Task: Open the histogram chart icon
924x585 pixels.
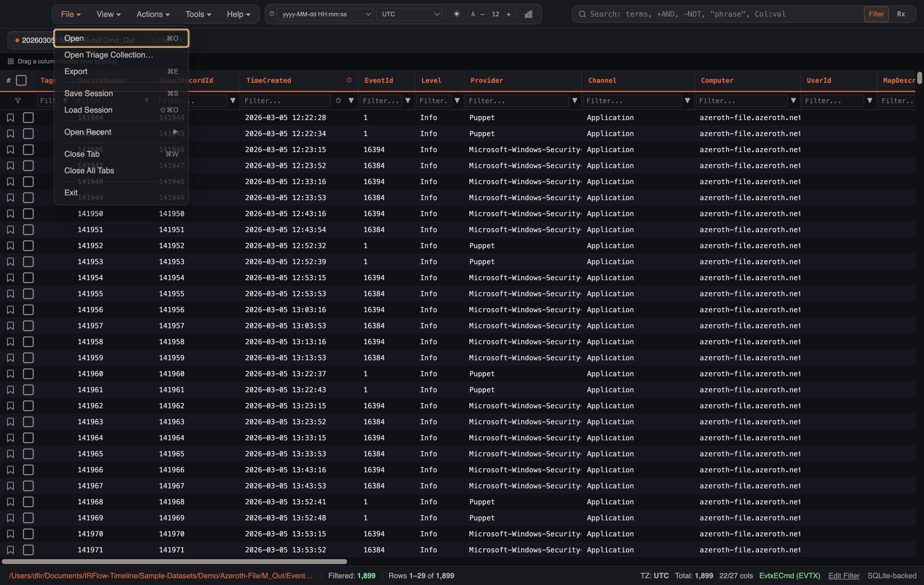Action: tap(529, 14)
